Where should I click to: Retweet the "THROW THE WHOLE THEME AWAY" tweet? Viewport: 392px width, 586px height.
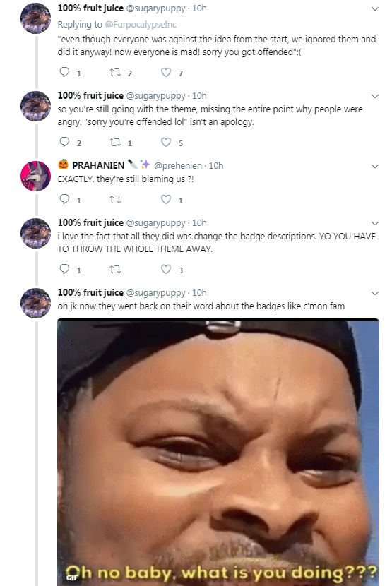[x=115, y=270]
